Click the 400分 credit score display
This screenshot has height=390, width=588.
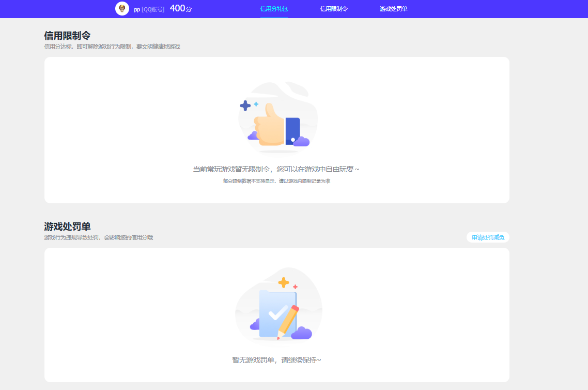pyautogui.click(x=182, y=8)
